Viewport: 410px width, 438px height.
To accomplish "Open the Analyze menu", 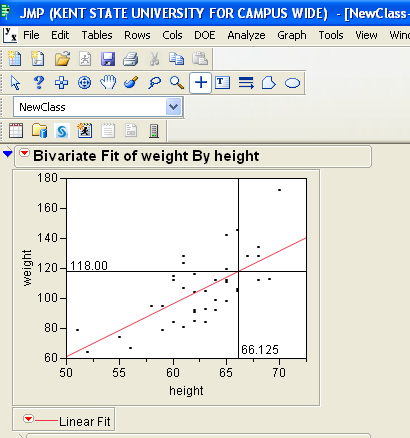I will coord(246,35).
